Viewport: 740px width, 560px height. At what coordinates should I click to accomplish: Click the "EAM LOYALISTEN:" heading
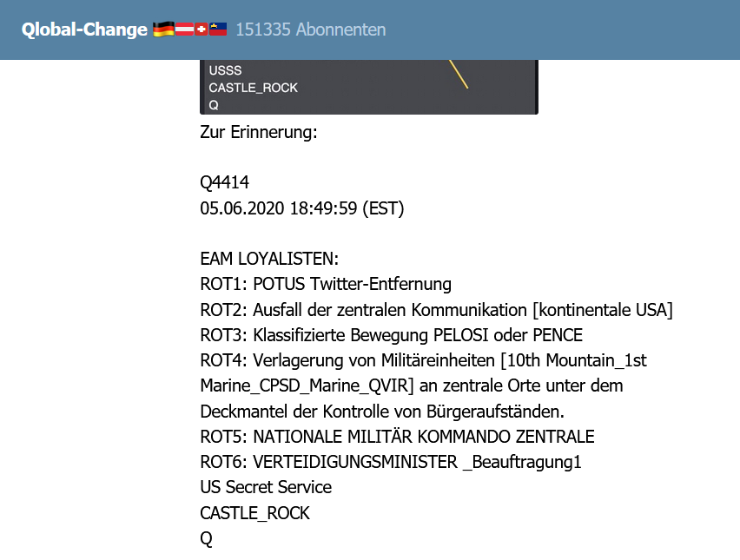(x=268, y=259)
